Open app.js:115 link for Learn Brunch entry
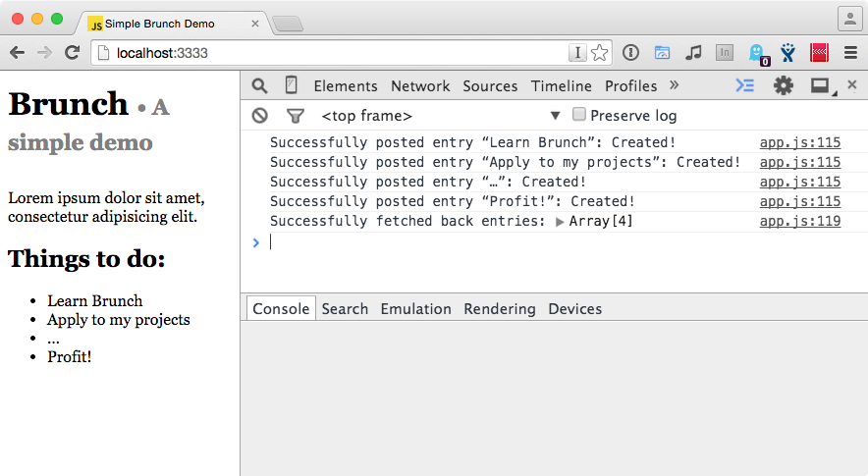868x476 pixels. point(800,142)
